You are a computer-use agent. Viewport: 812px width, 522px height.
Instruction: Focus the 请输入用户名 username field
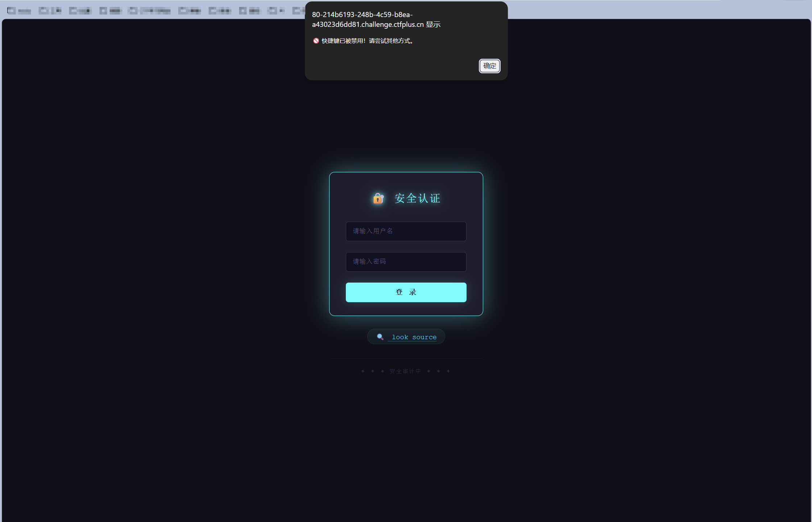click(x=406, y=231)
